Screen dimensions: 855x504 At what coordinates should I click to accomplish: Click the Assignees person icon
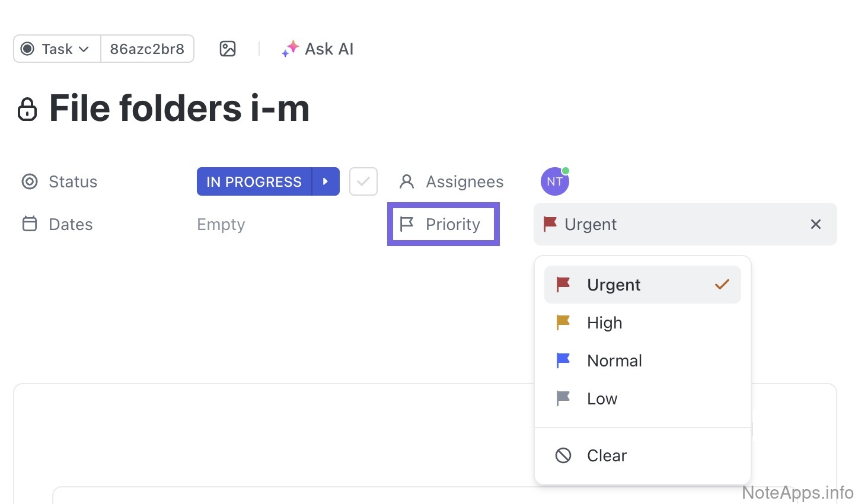(x=407, y=181)
